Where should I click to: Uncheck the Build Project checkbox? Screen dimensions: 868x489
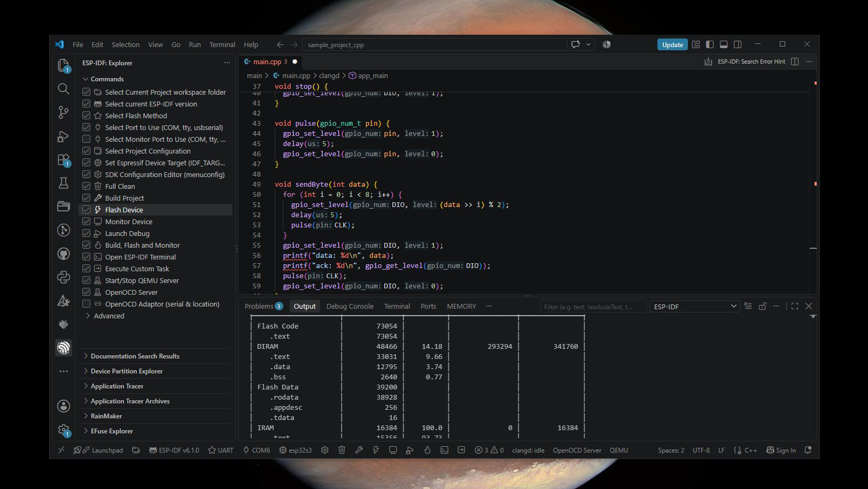86,198
